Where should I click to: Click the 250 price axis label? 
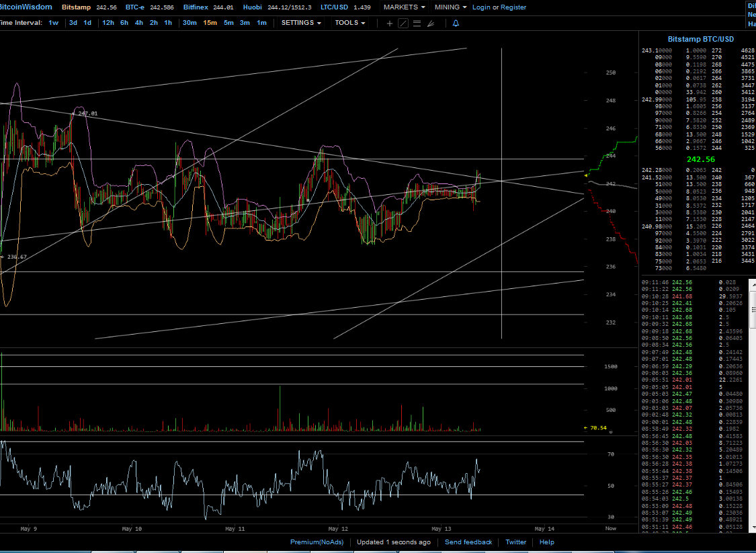610,73
